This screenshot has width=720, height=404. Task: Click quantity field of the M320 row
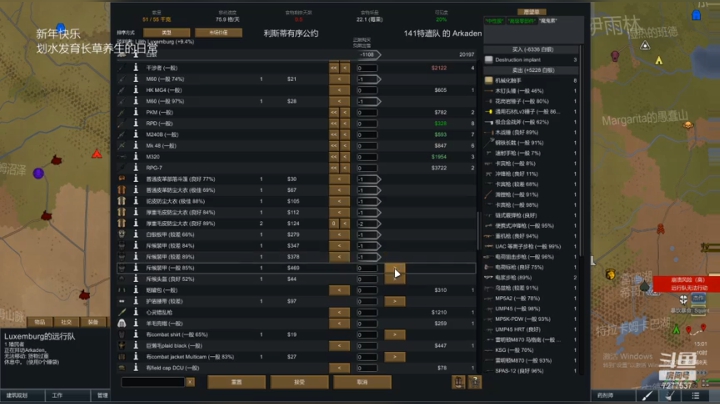pos(367,157)
